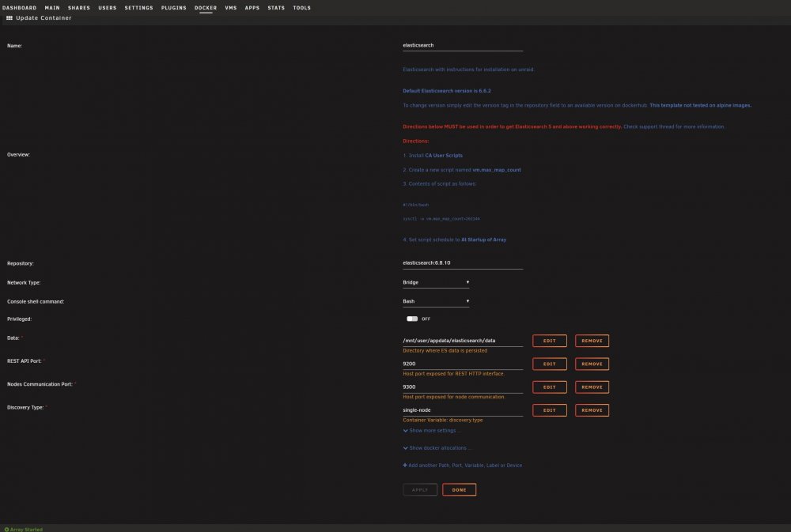Viewport: 791px width, 532px height.
Task: Click the REST API Port value 9200
Action: pyautogui.click(x=463, y=364)
